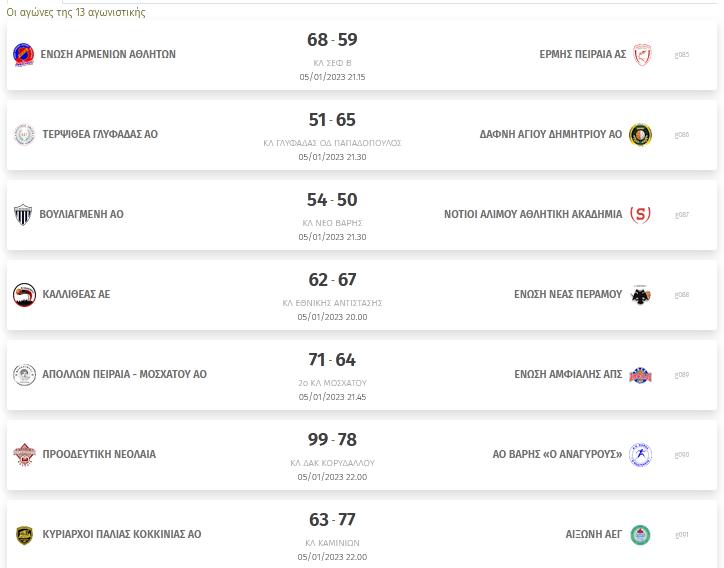Click match number 085 on first row
This screenshot has width=724, height=568.
pyautogui.click(x=682, y=55)
